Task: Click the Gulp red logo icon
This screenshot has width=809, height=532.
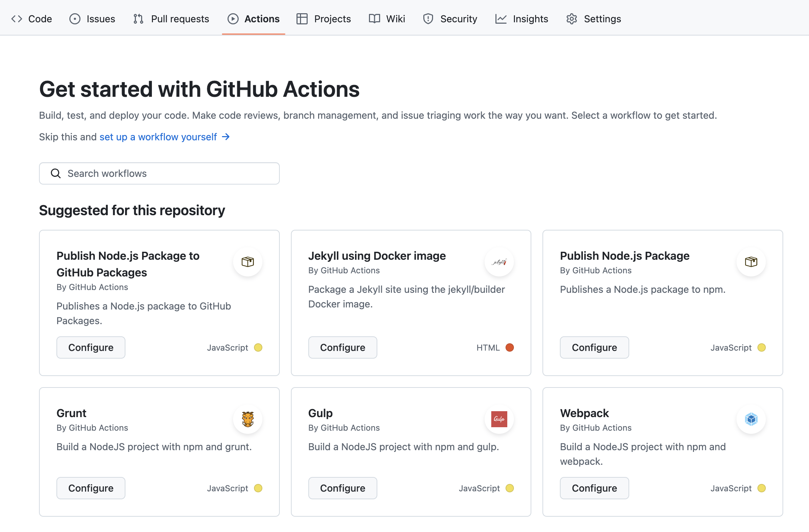Action: [x=499, y=419]
